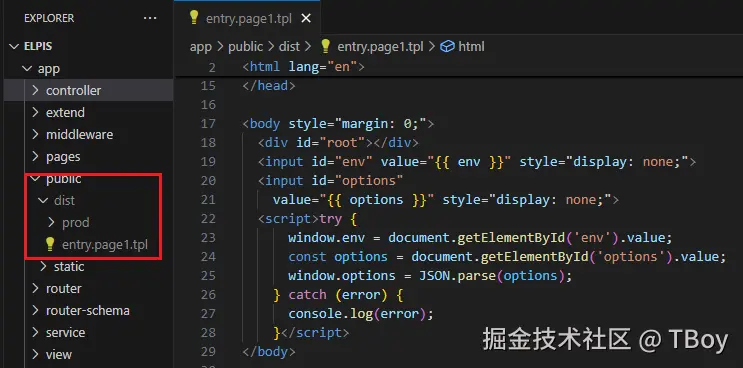Click the const options declaration line
Viewport: 743px width, 368px height.
[507, 256]
